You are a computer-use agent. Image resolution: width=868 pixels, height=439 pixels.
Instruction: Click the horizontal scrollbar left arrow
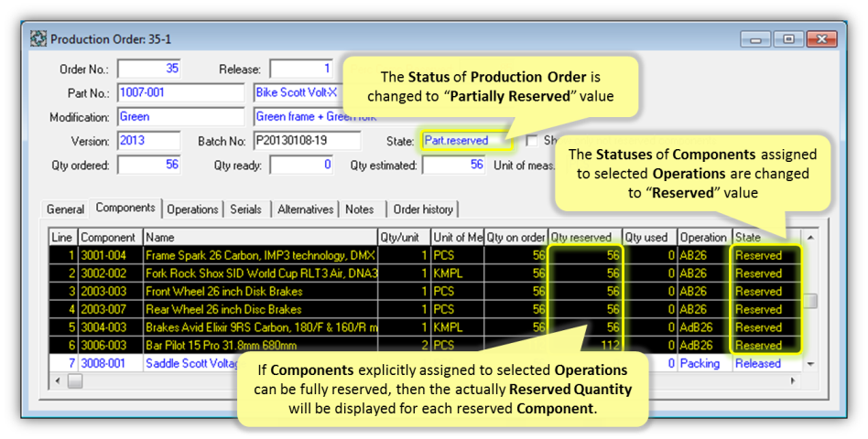coord(58,380)
